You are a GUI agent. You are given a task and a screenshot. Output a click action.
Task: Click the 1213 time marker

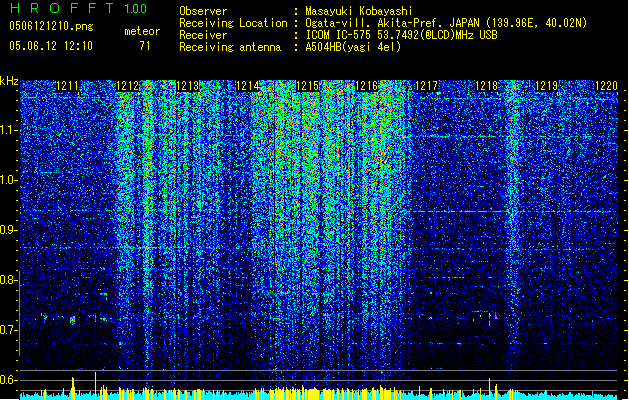pos(187,86)
